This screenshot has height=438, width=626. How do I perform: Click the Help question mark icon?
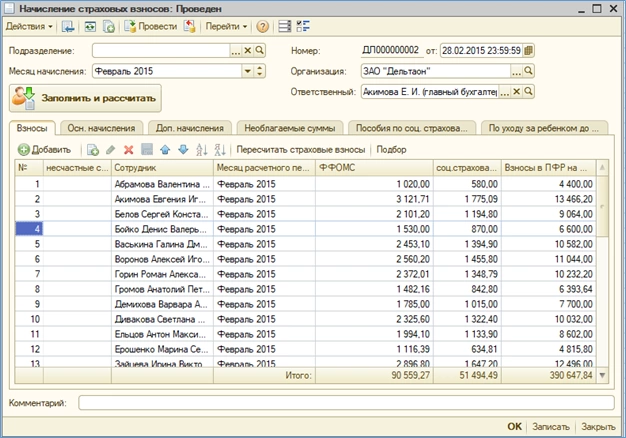pos(263,26)
